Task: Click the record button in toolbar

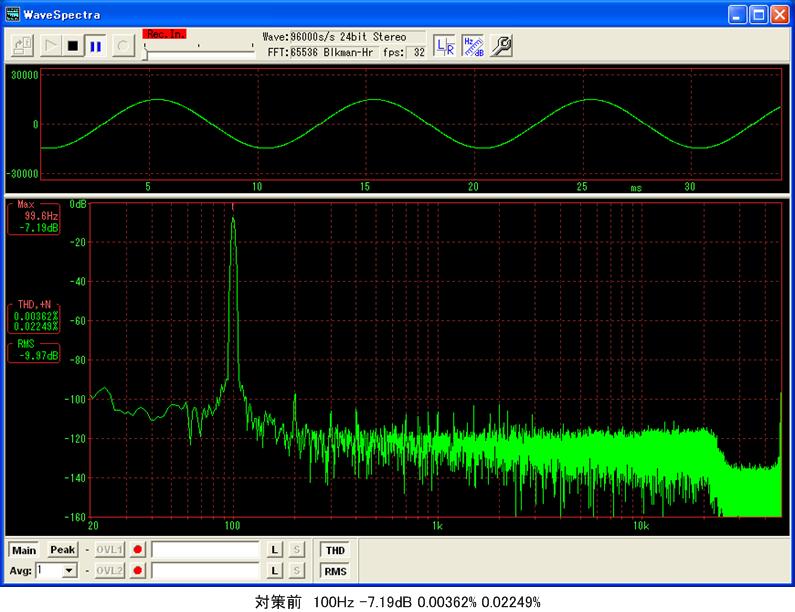Action: [122, 45]
